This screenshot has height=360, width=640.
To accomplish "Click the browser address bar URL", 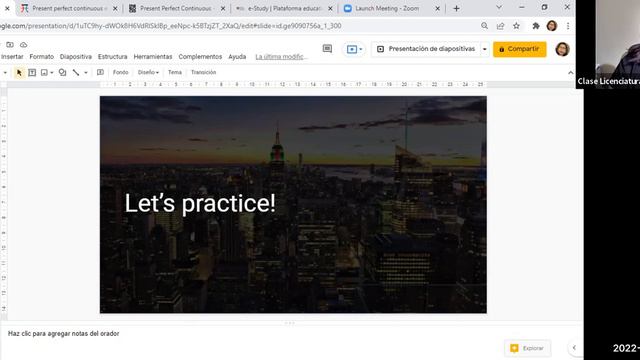I will [171, 26].
